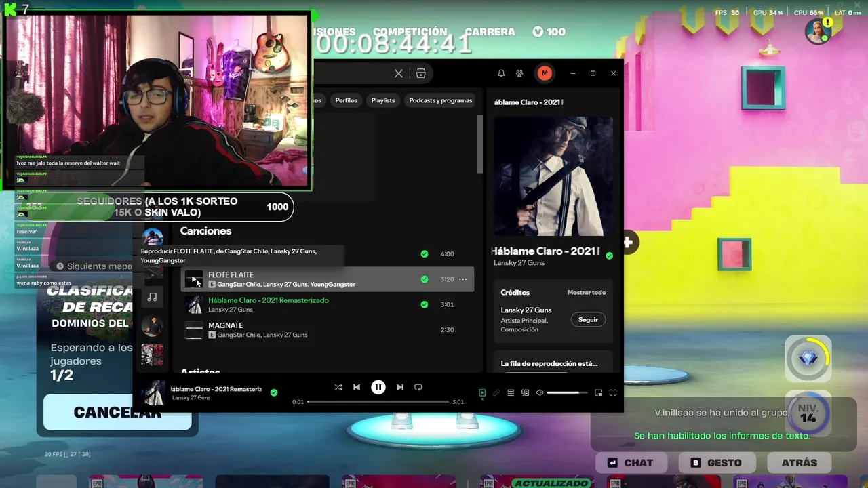Open first sidebar playlist thumbnail under Canciones
This screenshot has height=488, width=868.
[x=153, y=238]
